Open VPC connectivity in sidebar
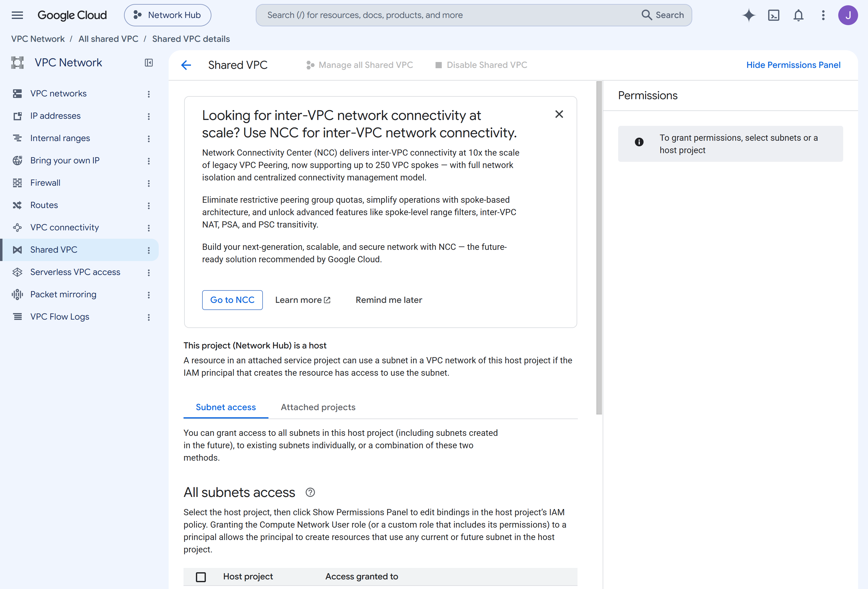 (64, 228)
